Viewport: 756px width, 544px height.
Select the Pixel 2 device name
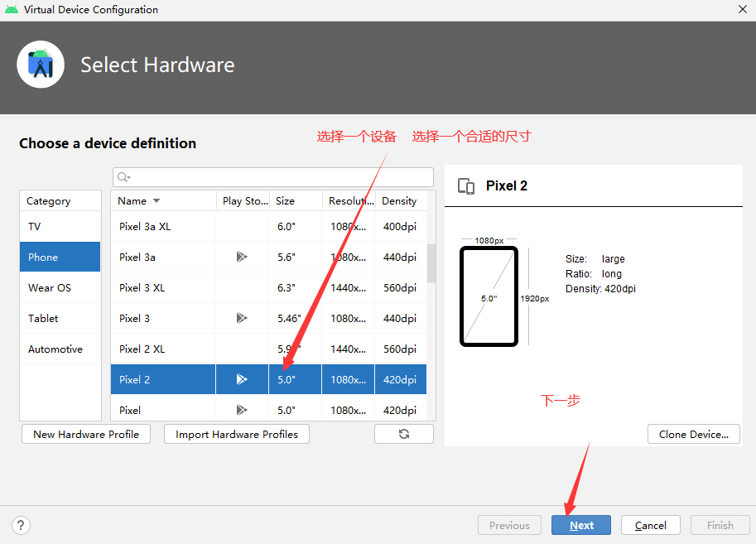[134, 379]
